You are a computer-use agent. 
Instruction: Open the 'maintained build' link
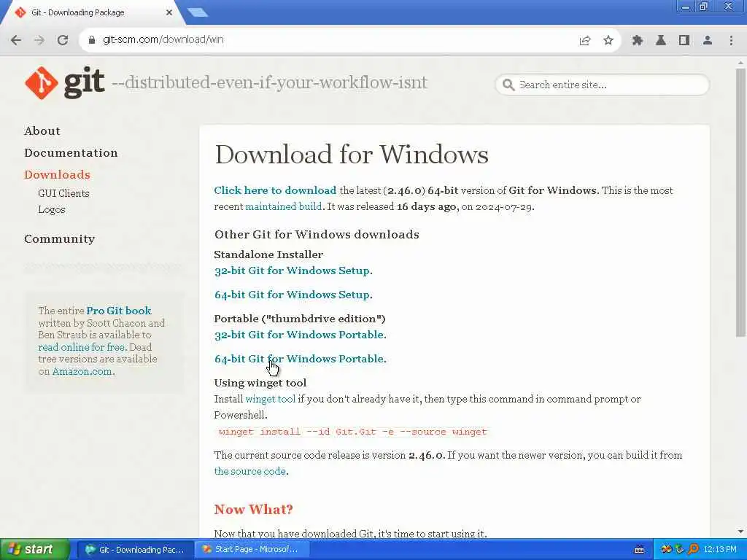coord(284,206)
